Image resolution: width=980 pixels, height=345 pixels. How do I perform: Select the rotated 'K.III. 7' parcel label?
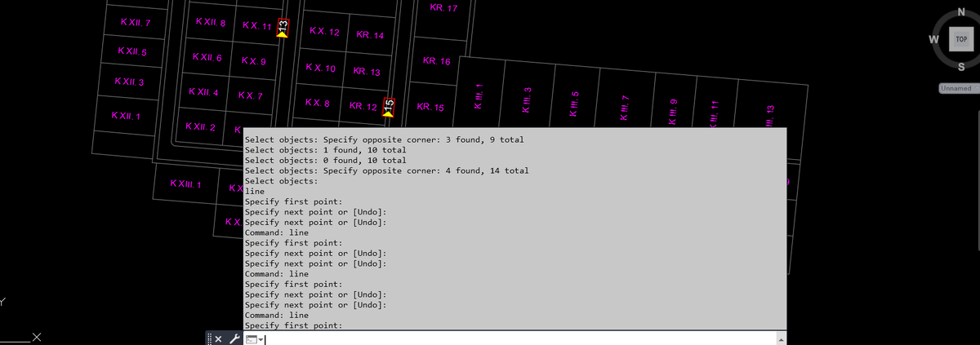[x=623, y=107]
